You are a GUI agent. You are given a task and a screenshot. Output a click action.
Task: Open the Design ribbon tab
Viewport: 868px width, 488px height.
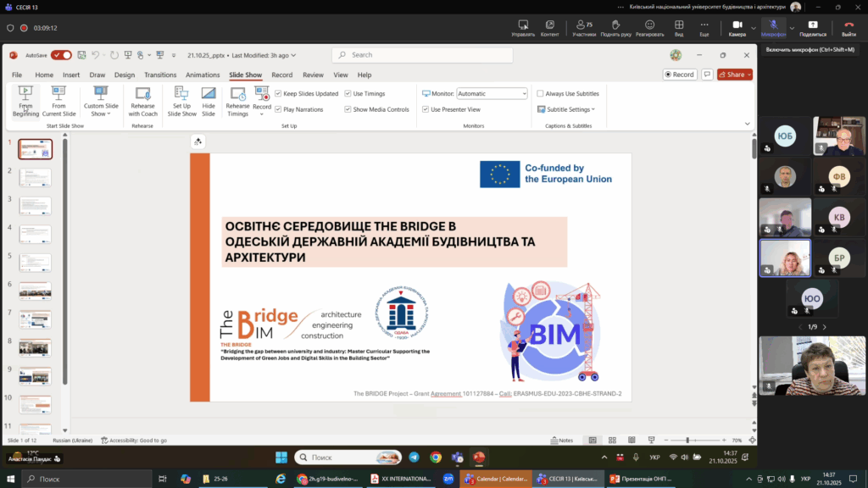[x=125, y=75]
